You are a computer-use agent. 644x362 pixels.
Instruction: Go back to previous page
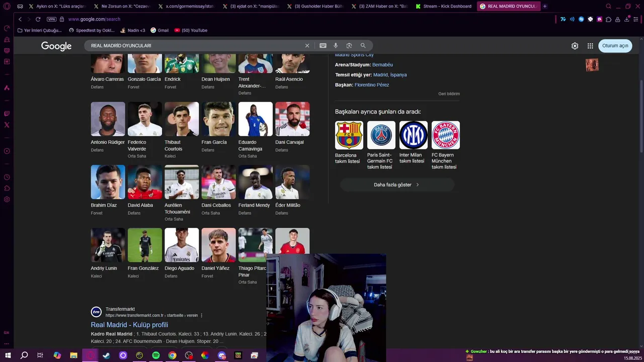point(20,19)
